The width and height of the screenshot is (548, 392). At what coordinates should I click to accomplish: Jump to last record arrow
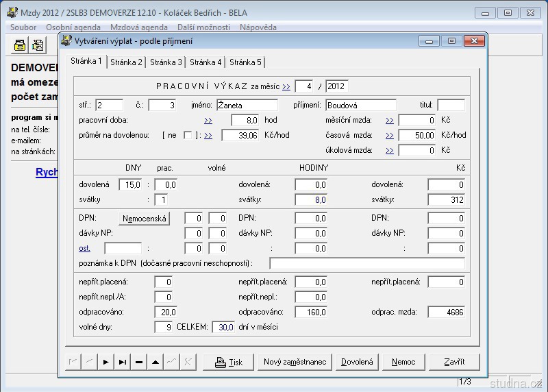(x=122, y=362)
